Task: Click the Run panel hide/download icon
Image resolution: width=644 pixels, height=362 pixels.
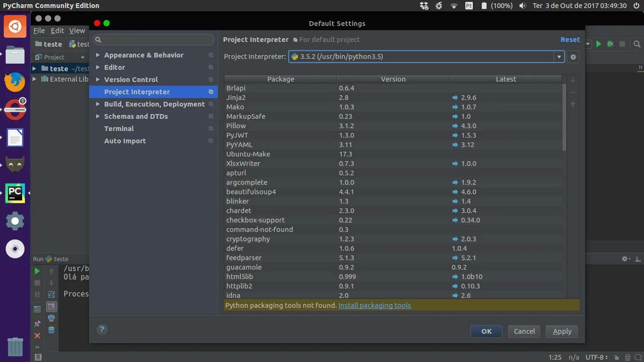Action: (x=638, y=259)
